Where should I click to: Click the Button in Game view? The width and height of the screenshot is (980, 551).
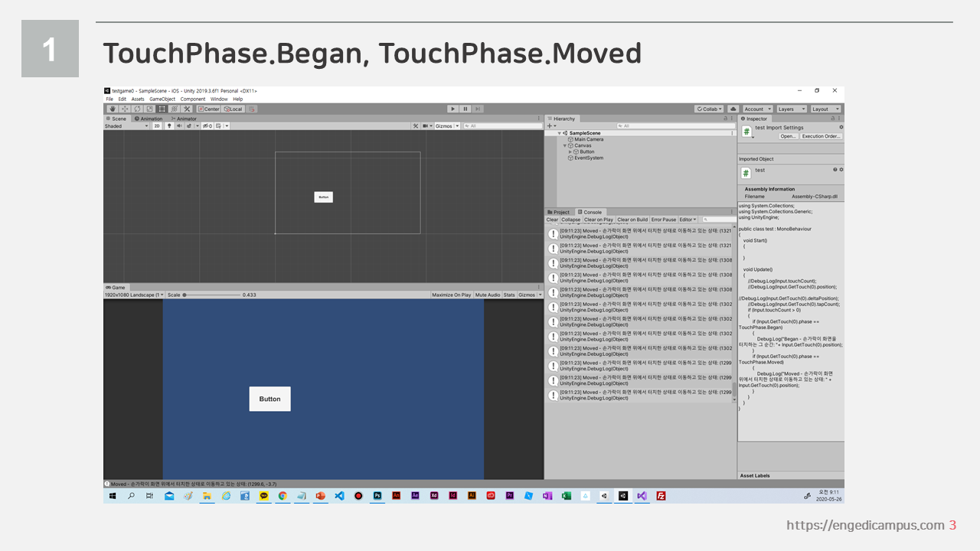tap(269, 399)
